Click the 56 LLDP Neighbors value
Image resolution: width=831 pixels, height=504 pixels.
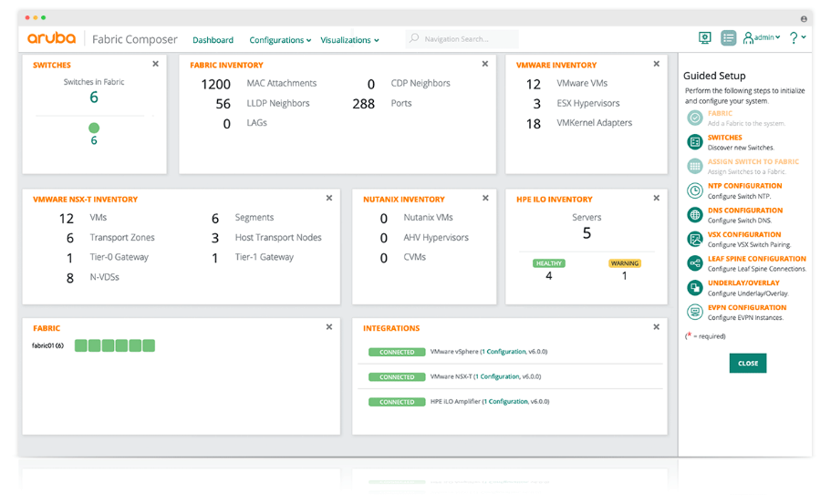(223, 104)
